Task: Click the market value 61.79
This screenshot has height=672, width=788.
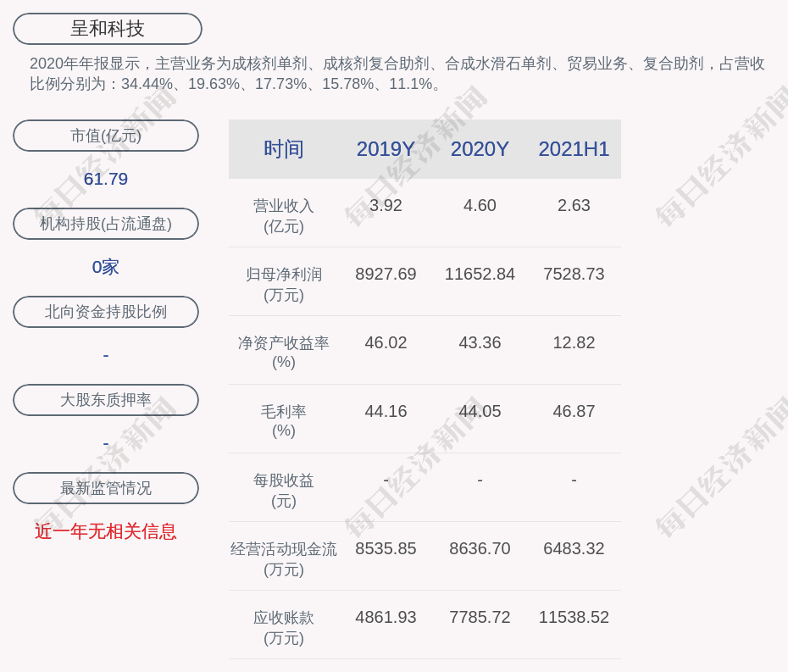Action: pyautogui.click(x=106, y=179)
